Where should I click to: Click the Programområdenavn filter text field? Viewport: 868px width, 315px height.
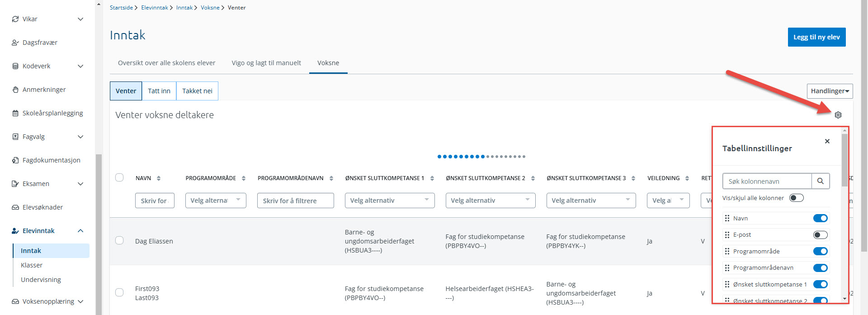click(x=296, y=200)
